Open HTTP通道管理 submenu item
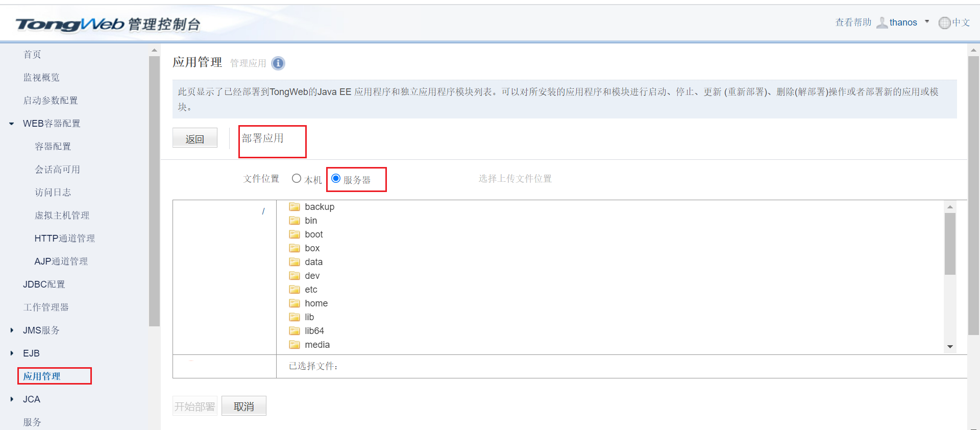The image size is (980, 430). coord(65,238)
